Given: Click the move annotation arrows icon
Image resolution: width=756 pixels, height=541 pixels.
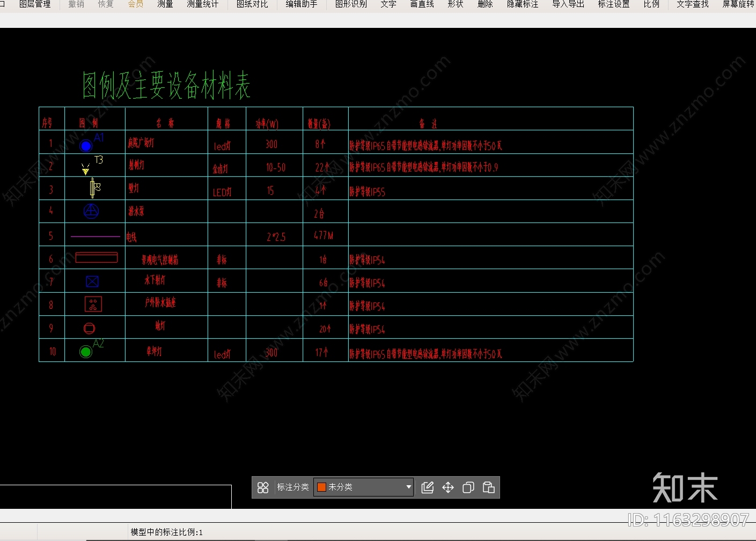Looking at the screenshot, I should tap(448, 487).
